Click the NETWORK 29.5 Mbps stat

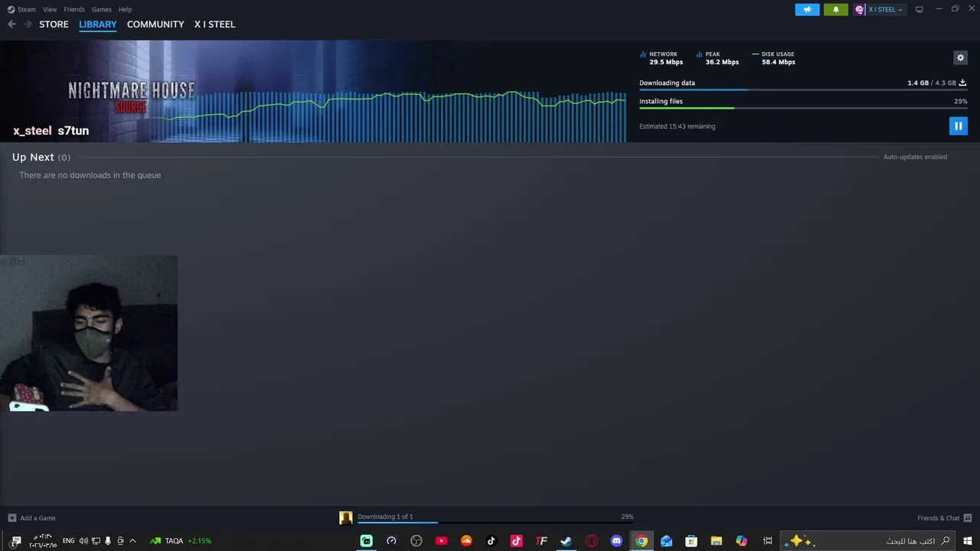[x=661, y=58]
